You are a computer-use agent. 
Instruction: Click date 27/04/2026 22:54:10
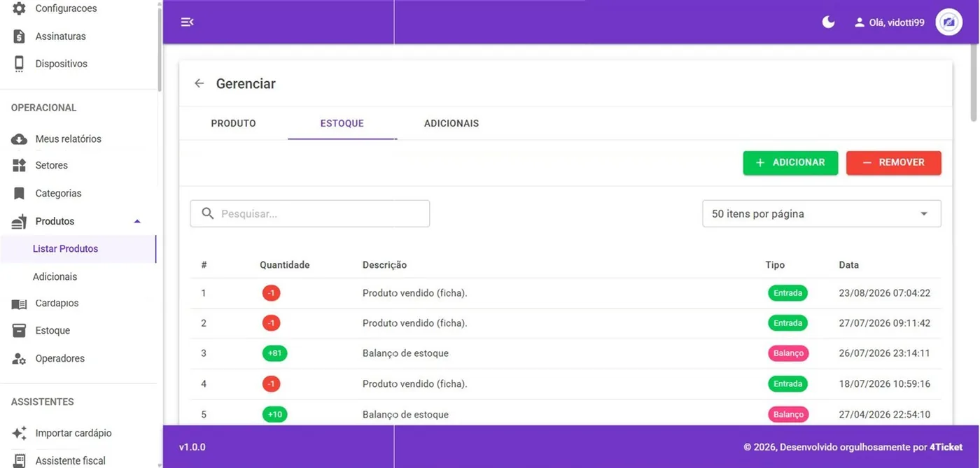885,415
